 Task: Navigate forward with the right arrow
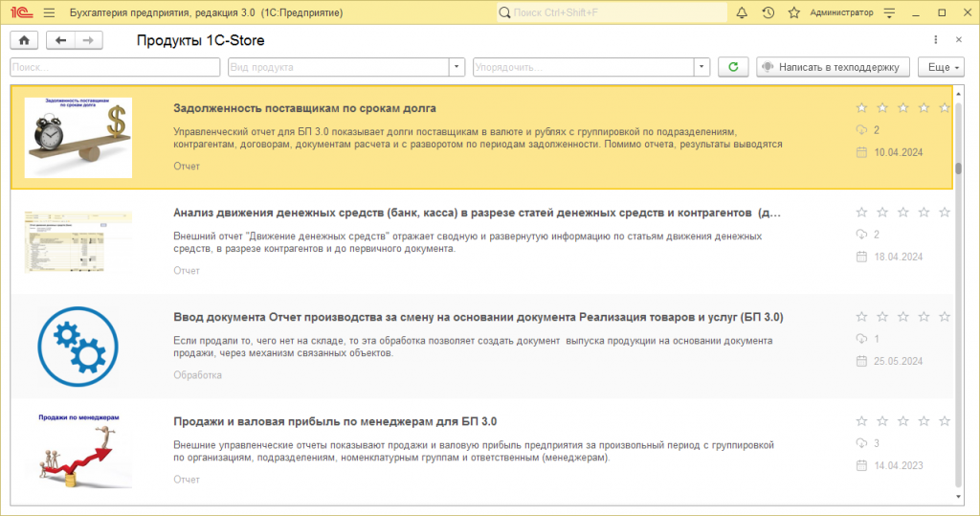coord(89,40)
